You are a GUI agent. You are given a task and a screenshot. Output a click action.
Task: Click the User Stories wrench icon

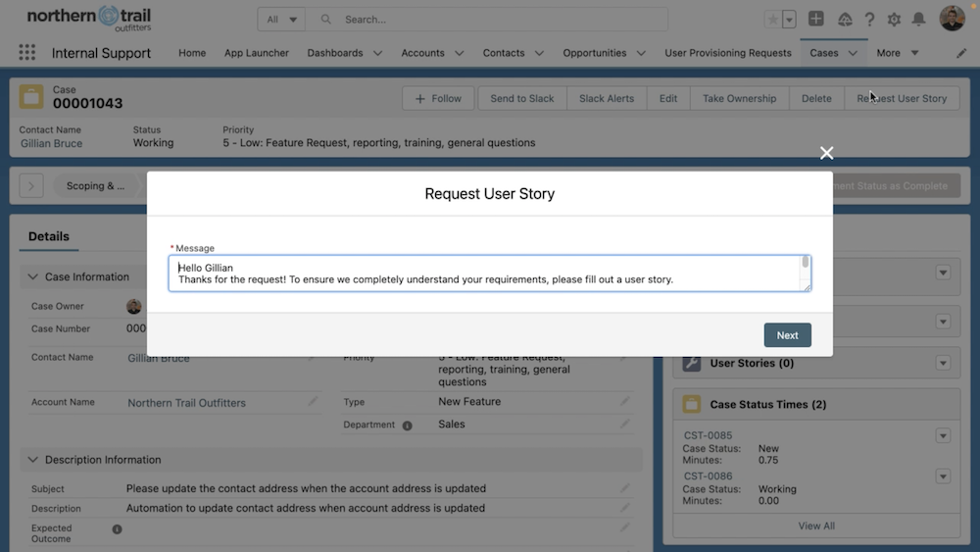point(691,363)
